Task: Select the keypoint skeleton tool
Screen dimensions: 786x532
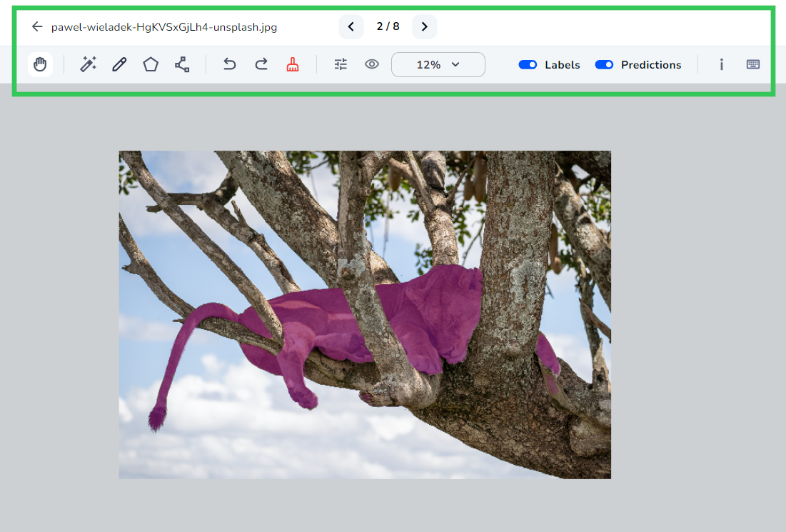Action: [181, 64]
